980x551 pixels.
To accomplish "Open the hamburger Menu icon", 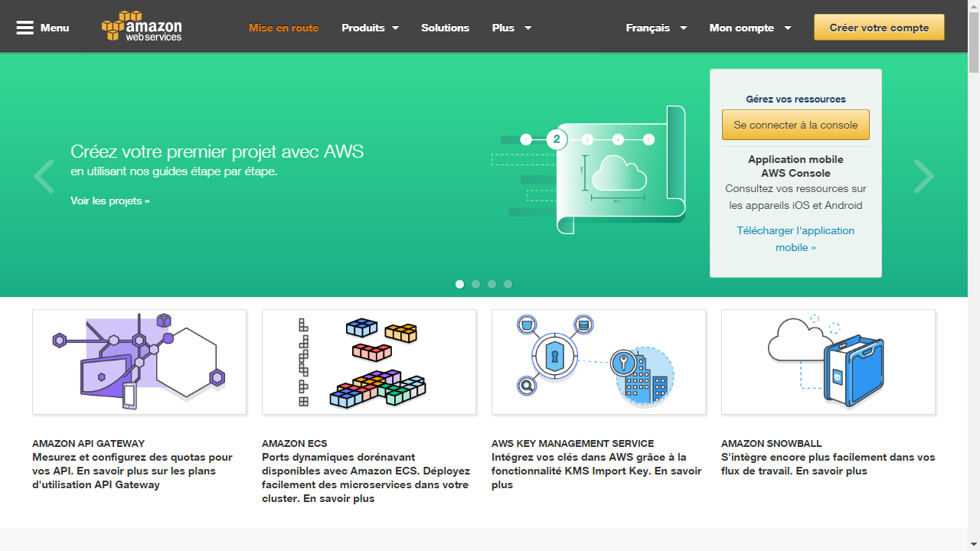I will click(x=25, y=28).
